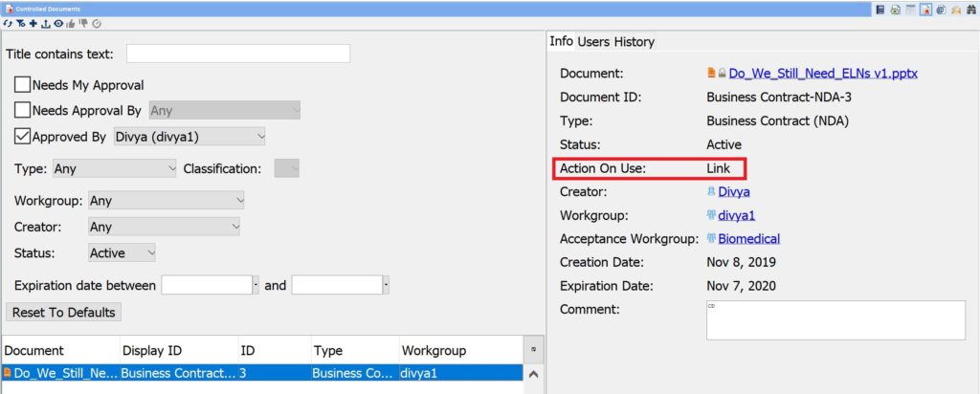Click the upload arrow toolbar icon
This screenshot has width=980, height=394.
click(45, 23)
